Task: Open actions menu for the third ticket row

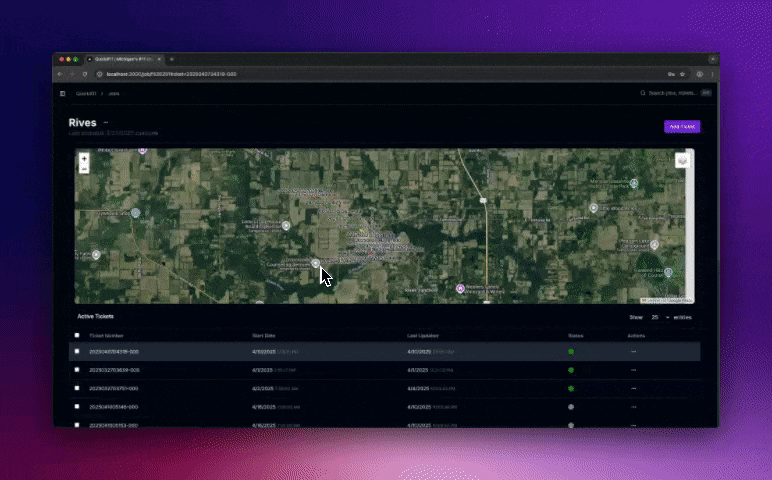Action: pyautogui.click(x=634, y=388)
